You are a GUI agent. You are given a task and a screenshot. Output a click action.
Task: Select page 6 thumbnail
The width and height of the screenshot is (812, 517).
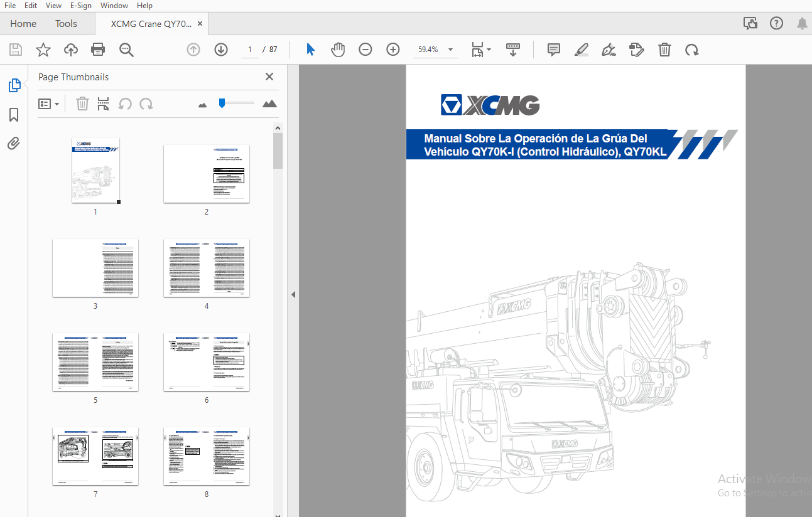(x=207, y=362)
